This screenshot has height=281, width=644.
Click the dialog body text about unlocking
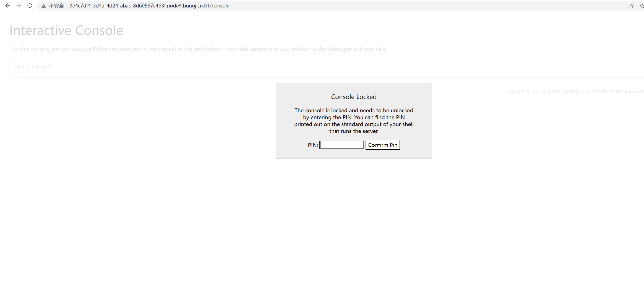point(354,121)
